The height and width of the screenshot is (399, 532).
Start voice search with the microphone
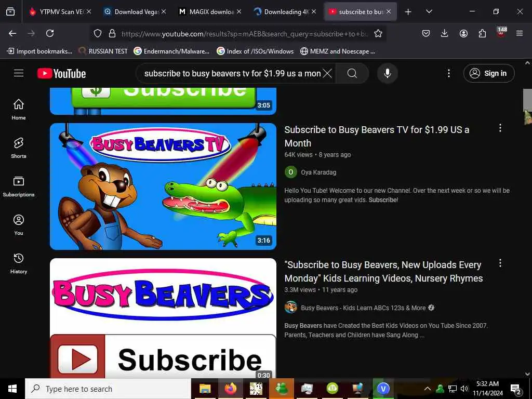[388, 73]
